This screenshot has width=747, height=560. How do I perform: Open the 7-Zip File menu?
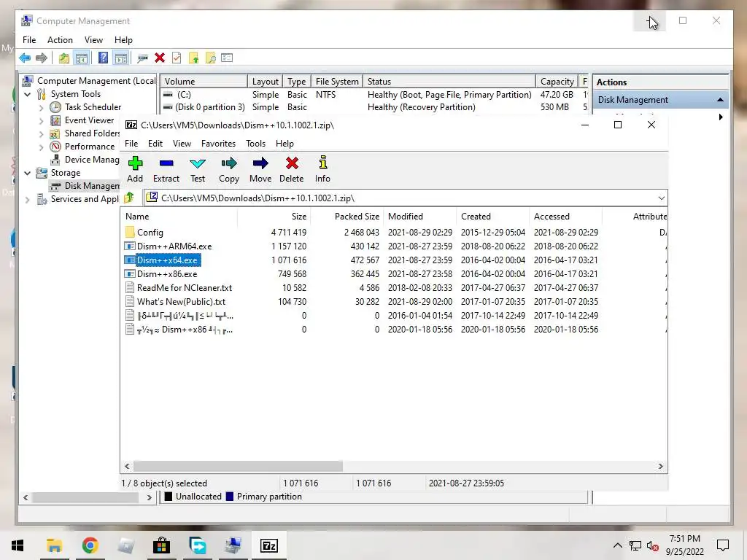point(131,144)
